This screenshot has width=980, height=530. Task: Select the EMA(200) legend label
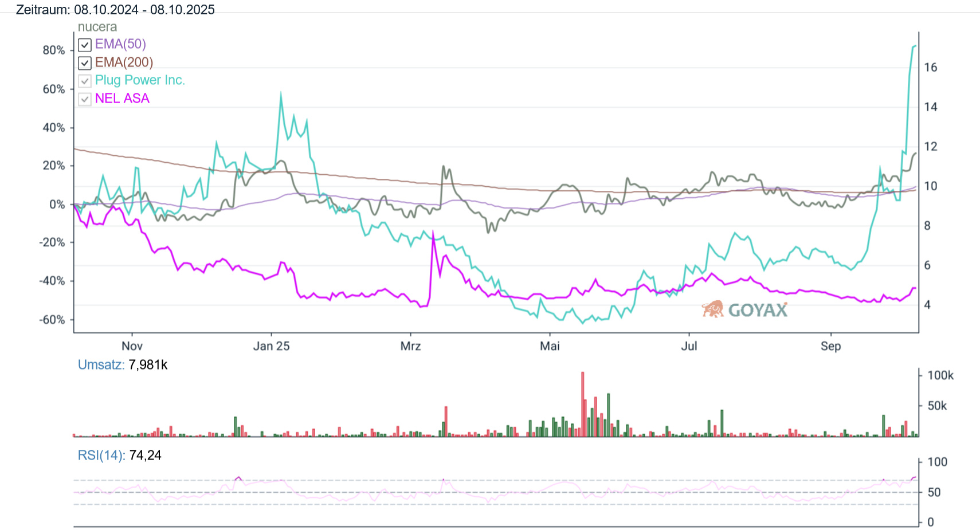(124, 62)
